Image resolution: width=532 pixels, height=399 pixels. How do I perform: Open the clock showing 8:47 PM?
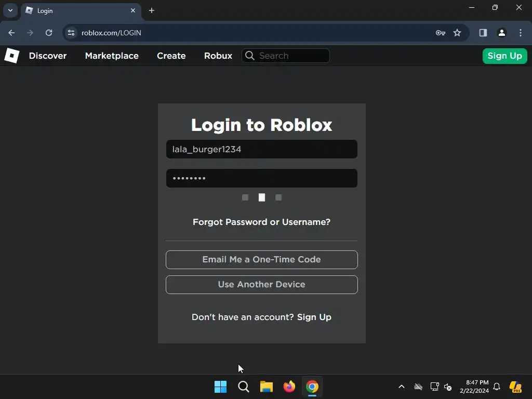point(474,387)
